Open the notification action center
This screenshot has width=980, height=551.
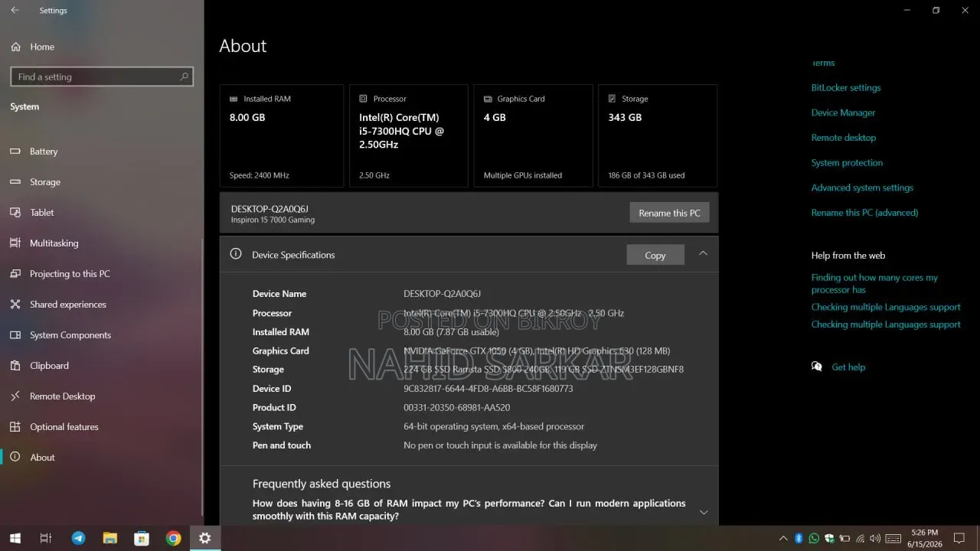pos(959,539)
